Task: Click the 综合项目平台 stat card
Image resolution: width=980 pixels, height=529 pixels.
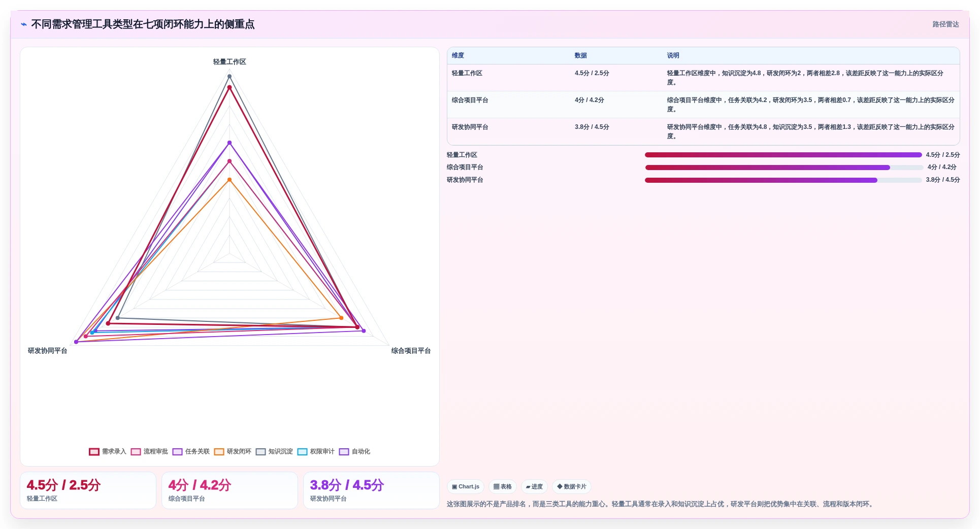Action: (230, 490)
